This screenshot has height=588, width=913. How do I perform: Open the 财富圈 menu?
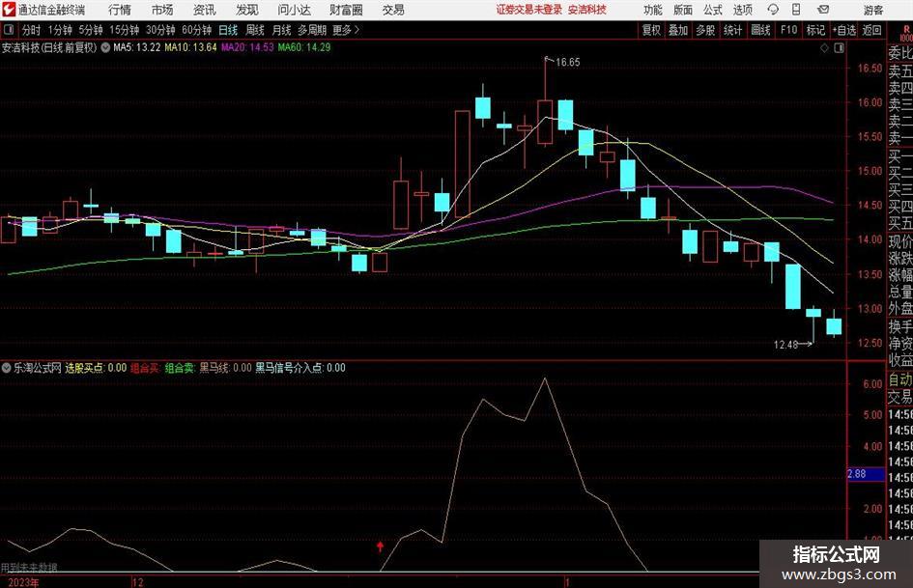[x=346, y=10]
